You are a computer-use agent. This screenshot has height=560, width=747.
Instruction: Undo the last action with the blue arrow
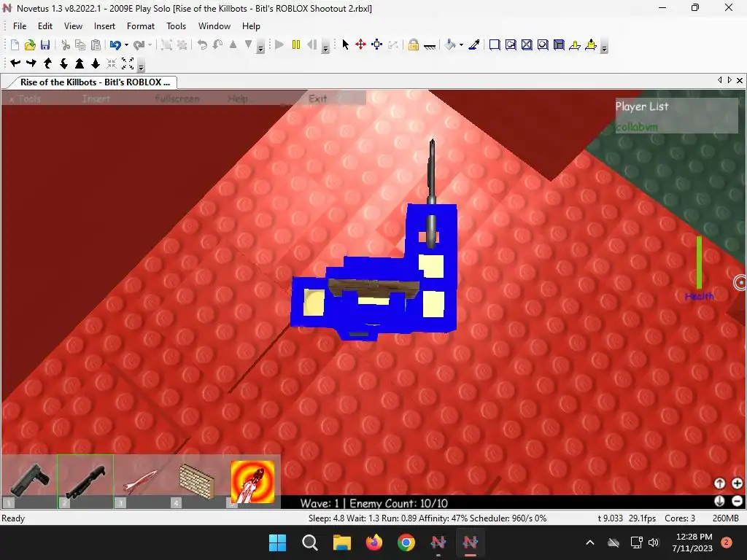[115, 44]
